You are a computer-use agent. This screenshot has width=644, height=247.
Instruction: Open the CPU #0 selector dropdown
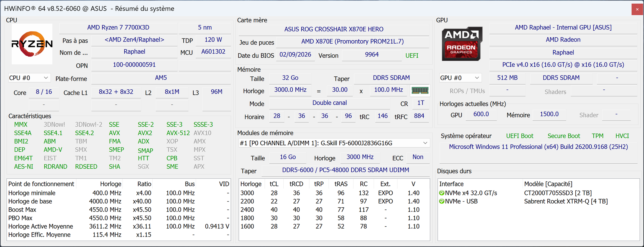[29, 78]
